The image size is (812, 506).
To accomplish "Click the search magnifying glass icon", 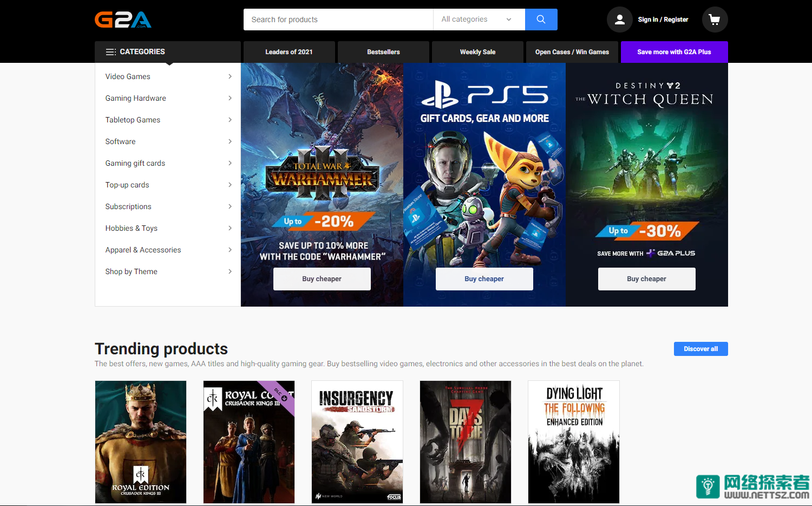I will (541, 19).
